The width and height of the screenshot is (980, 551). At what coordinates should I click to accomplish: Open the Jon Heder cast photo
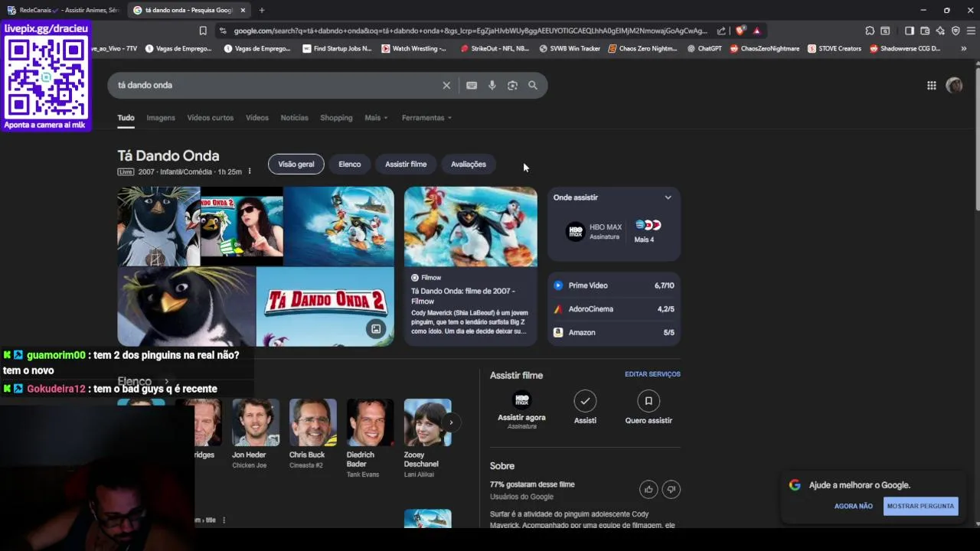pos(256,422)
